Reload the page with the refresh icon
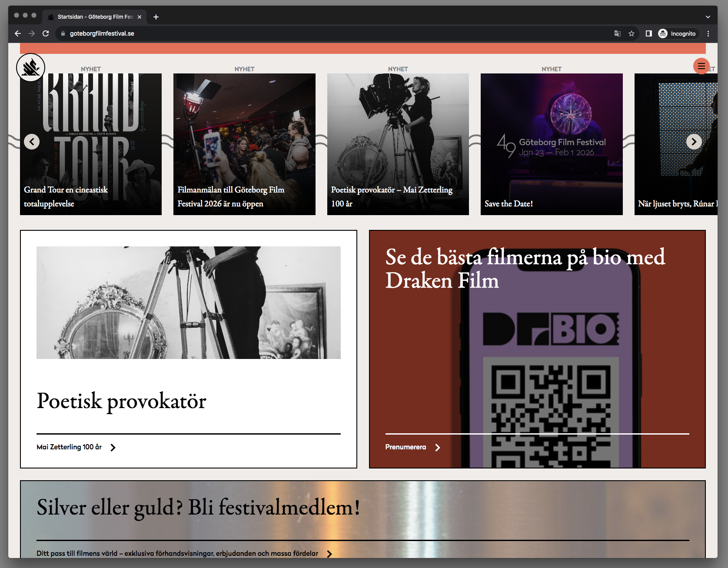This screenshot has width=728, height=568. coord(46,33)
